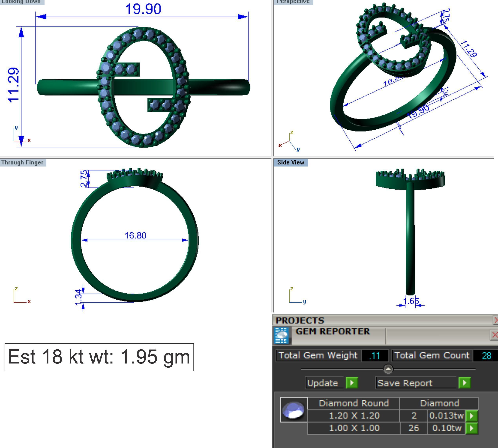Click the Total Gem Weight label
Image resolution: width=498 pixels, height=448 pixels.
click(318, 355)
